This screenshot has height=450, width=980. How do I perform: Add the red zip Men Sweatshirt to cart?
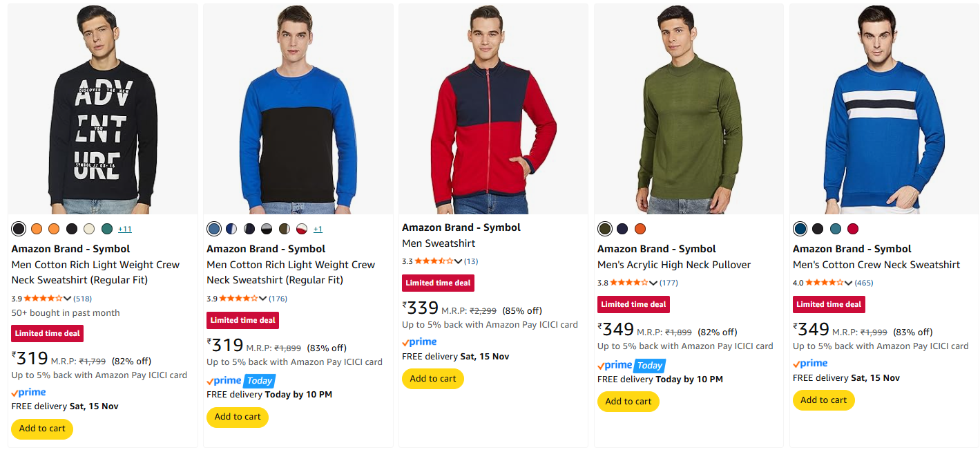(433, 379)
